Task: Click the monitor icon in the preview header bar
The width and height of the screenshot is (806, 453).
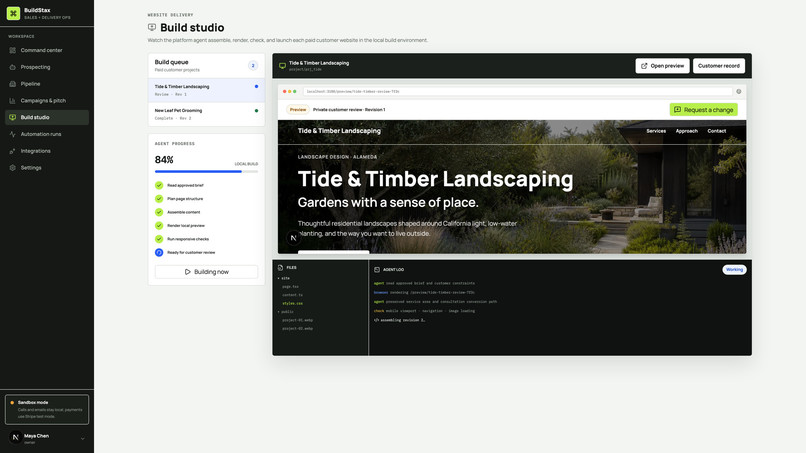Action: (282, 66)
